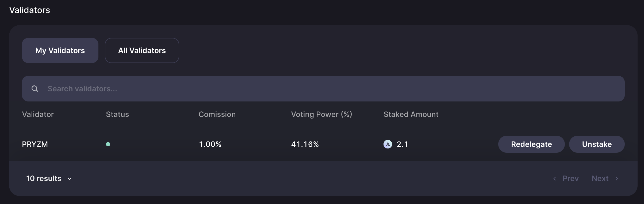Switch to the My Validators tab
The width and height of the screenshot is (644, 204).
tap(60, 50)
